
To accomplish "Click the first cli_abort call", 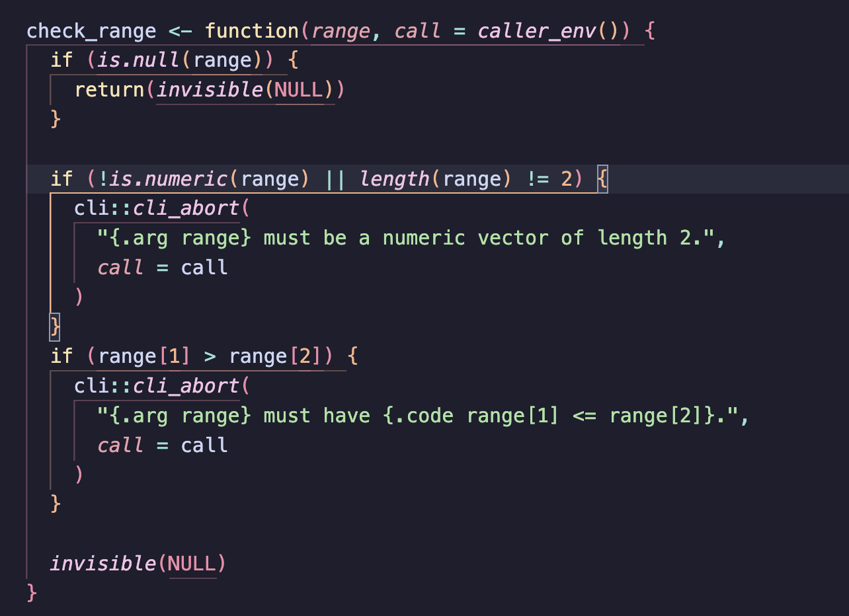I will [186, 208].
